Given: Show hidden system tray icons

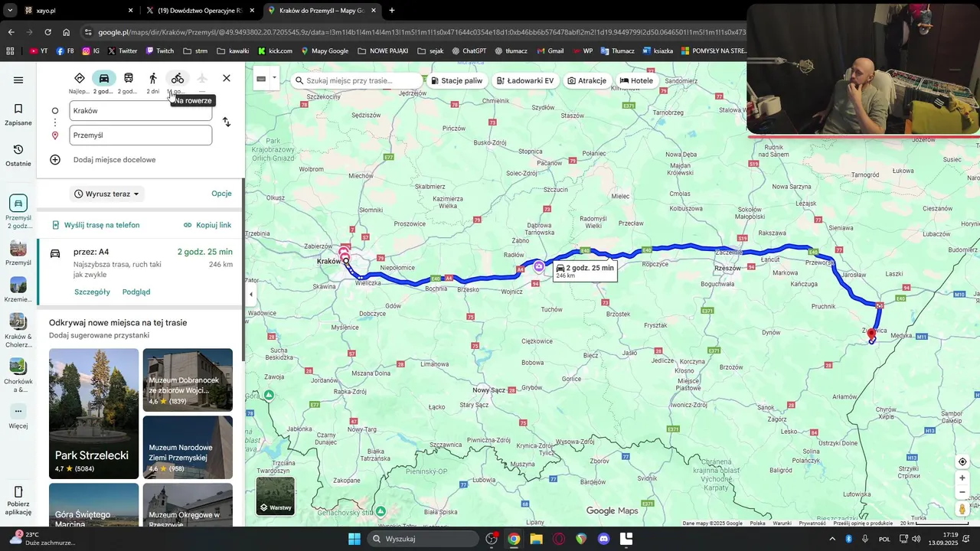Looking at the screenshot, I should 832,539.
